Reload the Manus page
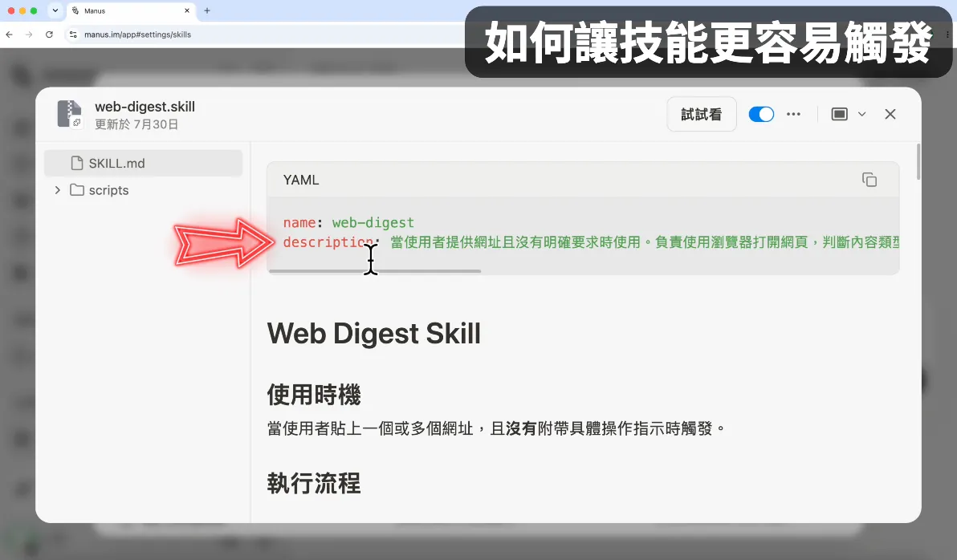957x560 pixels. pyautogui.click(x=50, y=34)
